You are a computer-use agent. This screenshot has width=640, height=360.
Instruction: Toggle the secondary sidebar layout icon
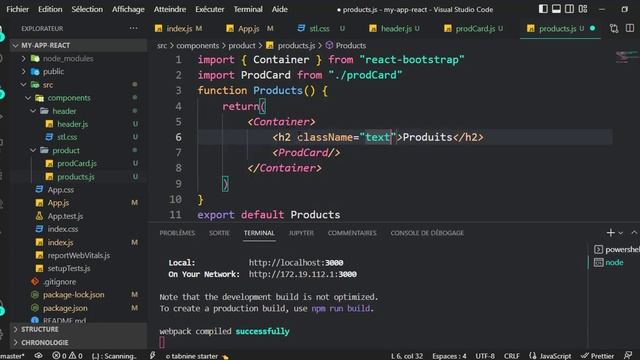point(569,9)
